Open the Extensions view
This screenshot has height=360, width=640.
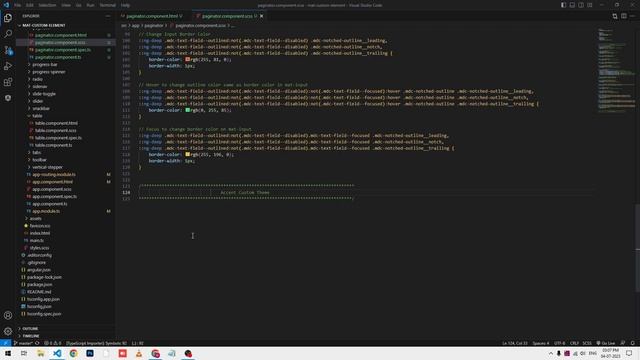(x=8, y=82)
